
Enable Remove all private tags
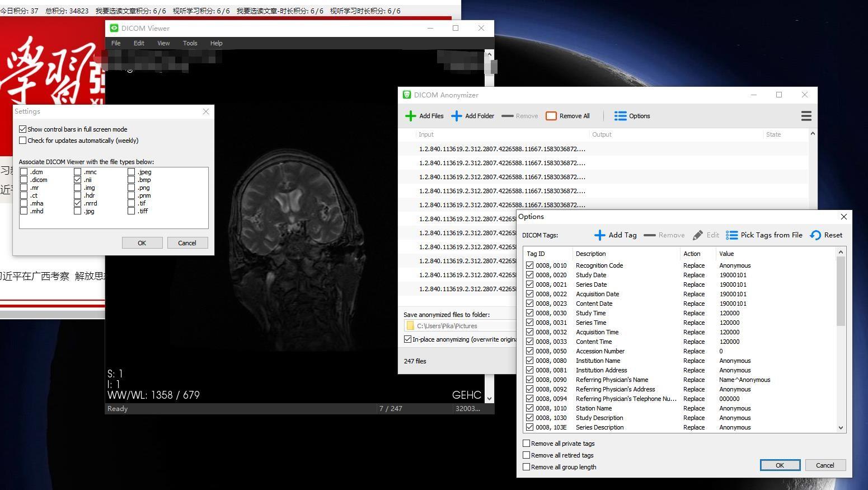tap(526, 443)
